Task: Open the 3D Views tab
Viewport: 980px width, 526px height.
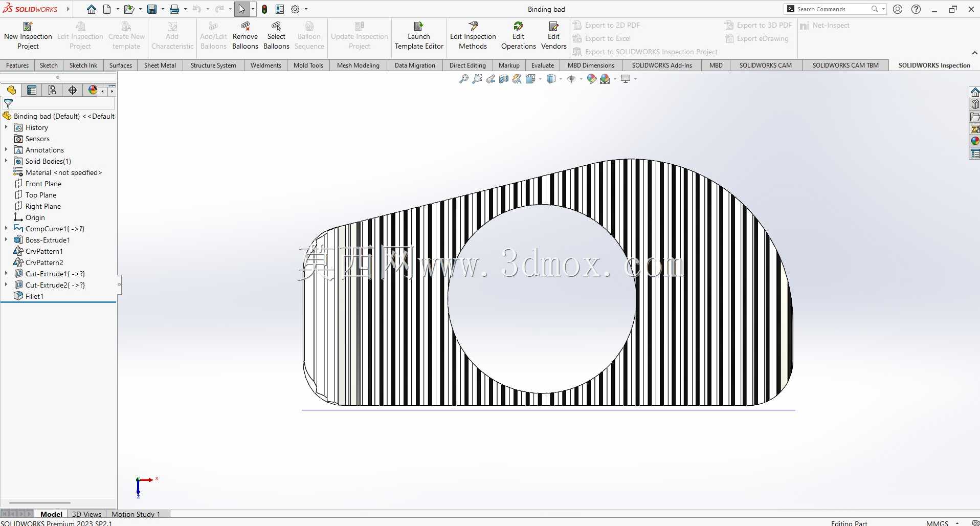Action: (86, 514)
